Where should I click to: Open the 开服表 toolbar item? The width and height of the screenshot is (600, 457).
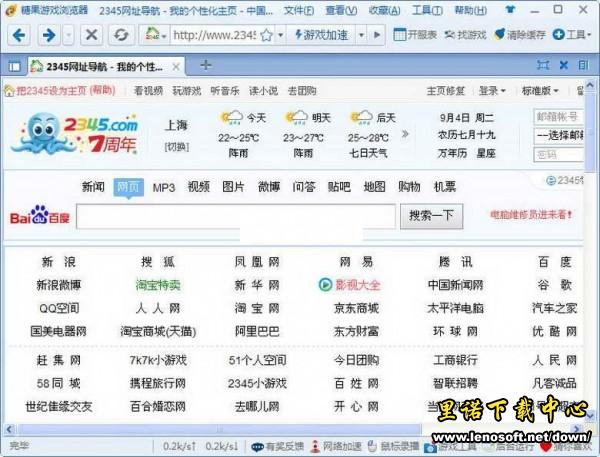415,35
